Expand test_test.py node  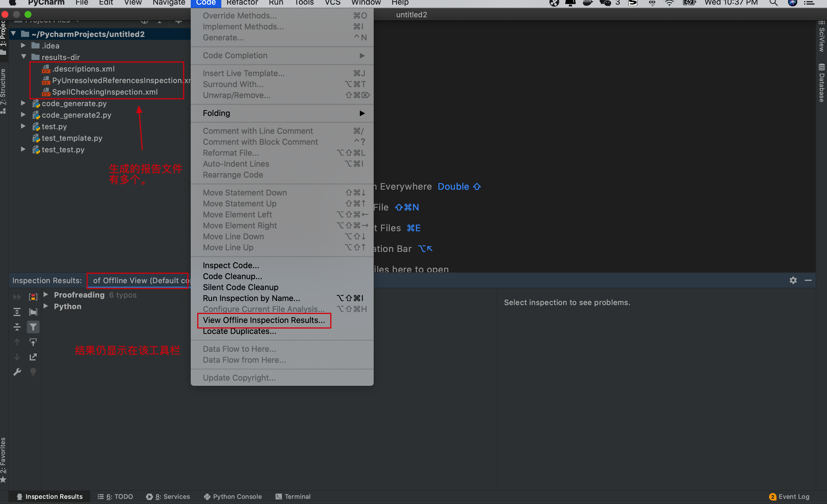coord(23,150)
